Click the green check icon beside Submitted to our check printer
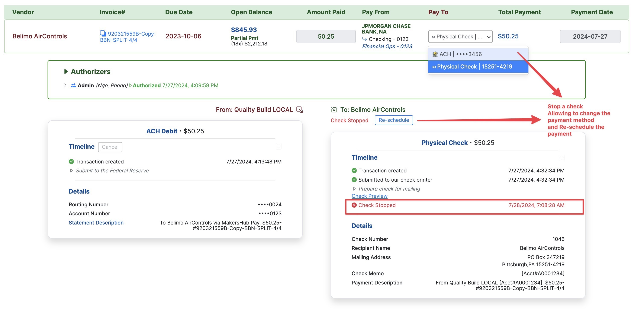The image size is (644, 309). [x=354, y=180]
